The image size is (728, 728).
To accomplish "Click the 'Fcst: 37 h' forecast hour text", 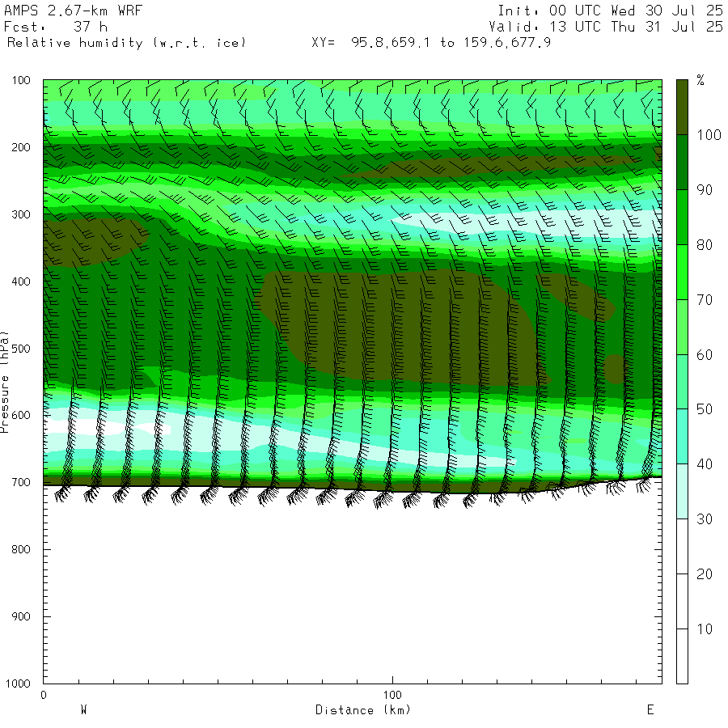I will (x=56, y=27).
